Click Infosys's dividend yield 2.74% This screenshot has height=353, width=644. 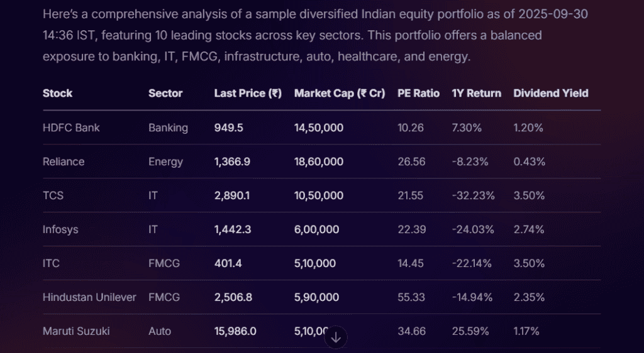[x=528, y=229]
